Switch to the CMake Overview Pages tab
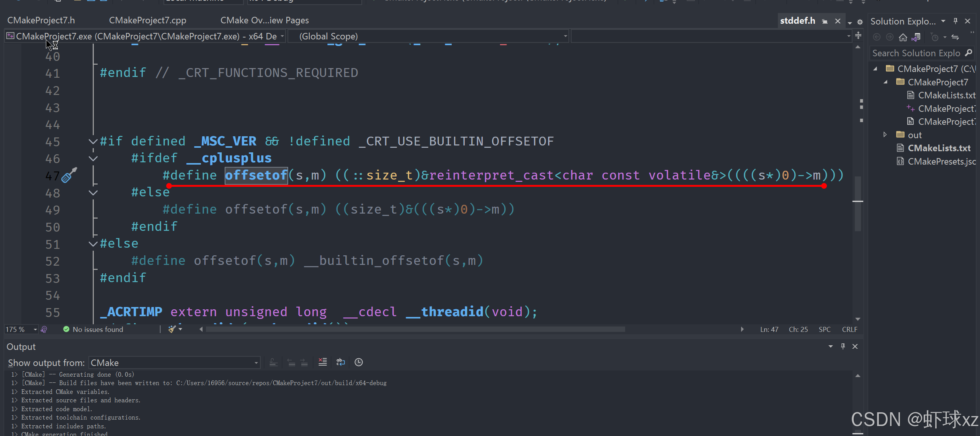The image size is (980, 436). (264, 20)
